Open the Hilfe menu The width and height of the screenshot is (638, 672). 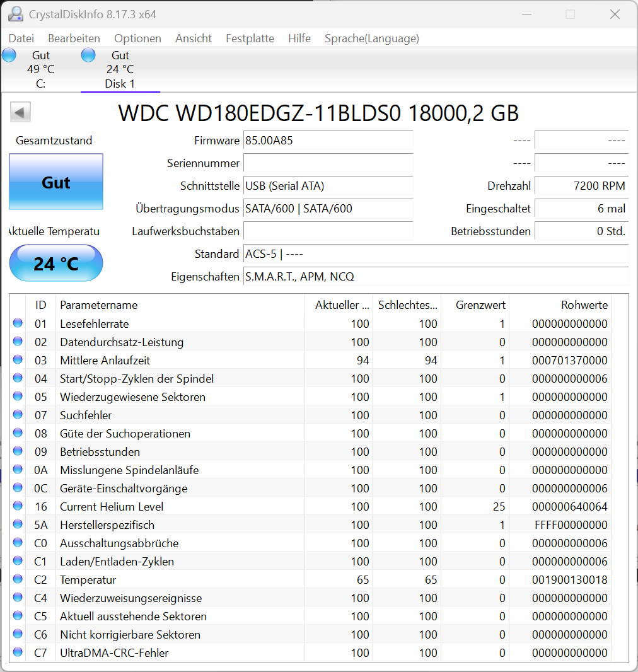pyautogui.click(x=299, y=38)
